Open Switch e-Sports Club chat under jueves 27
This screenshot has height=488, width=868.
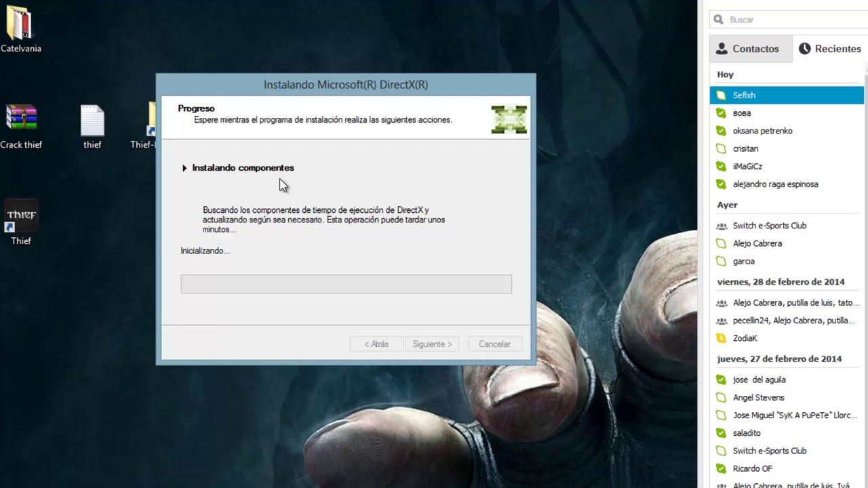point(787,451)
